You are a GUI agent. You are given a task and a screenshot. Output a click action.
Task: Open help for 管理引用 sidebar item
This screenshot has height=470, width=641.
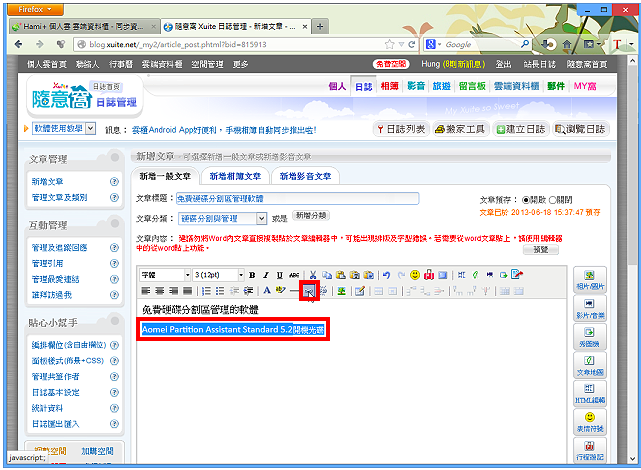click(x=114, y=264)
